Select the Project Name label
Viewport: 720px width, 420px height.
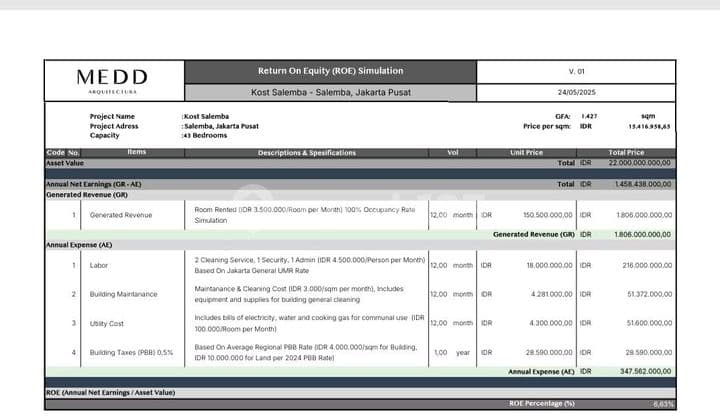pos(112,116)
